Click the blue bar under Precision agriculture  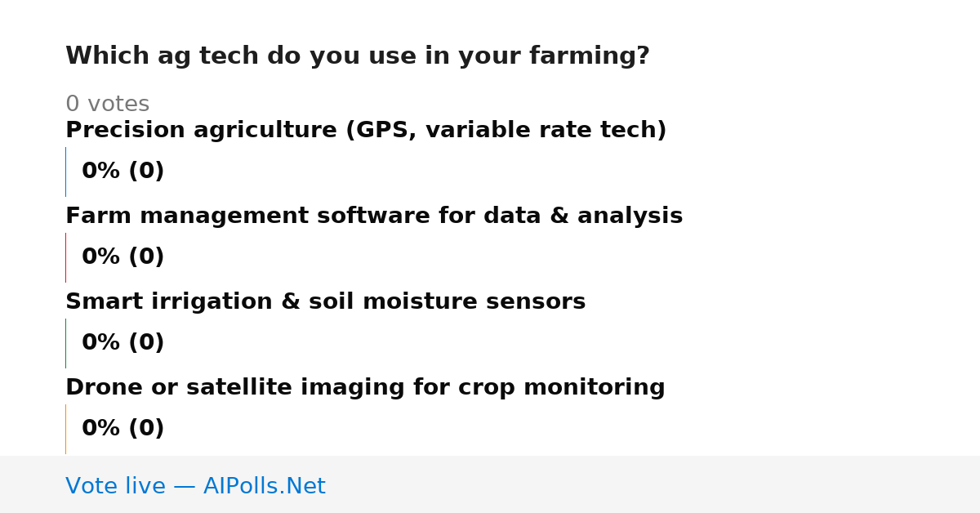pos(65,172)
